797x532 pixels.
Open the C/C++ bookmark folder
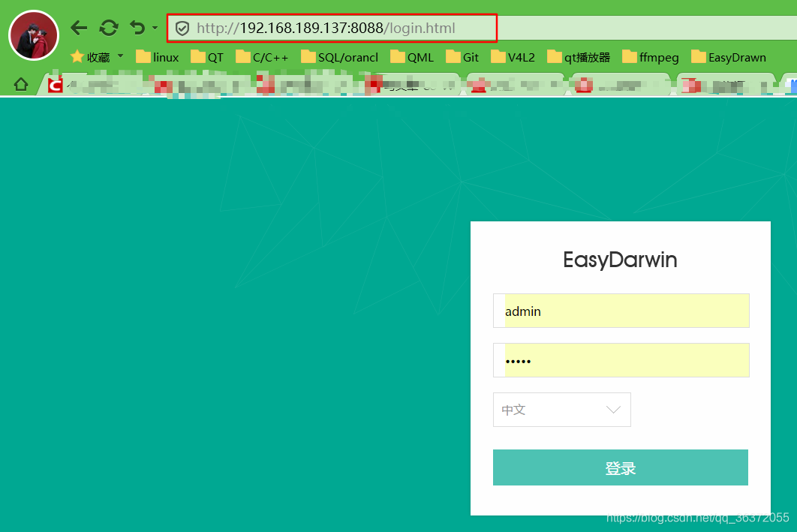pos(262,57)
